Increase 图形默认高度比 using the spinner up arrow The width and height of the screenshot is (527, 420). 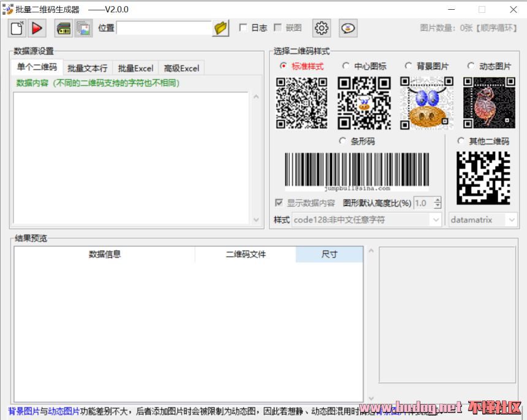437,200
